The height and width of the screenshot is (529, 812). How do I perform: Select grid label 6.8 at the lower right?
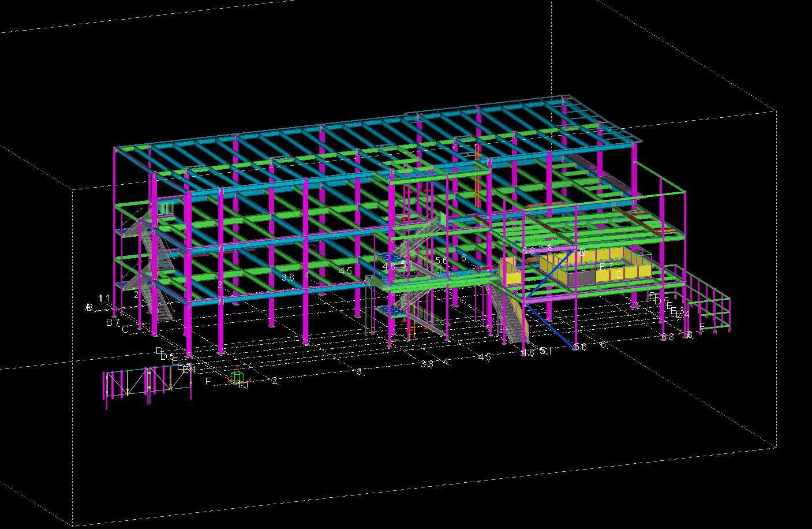(x=667, y=337)
